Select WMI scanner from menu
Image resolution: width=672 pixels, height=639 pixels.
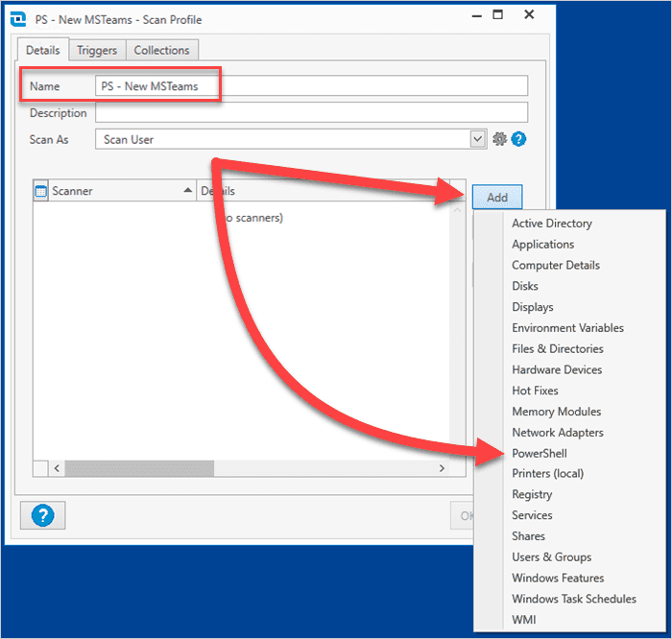click(523, 620)
